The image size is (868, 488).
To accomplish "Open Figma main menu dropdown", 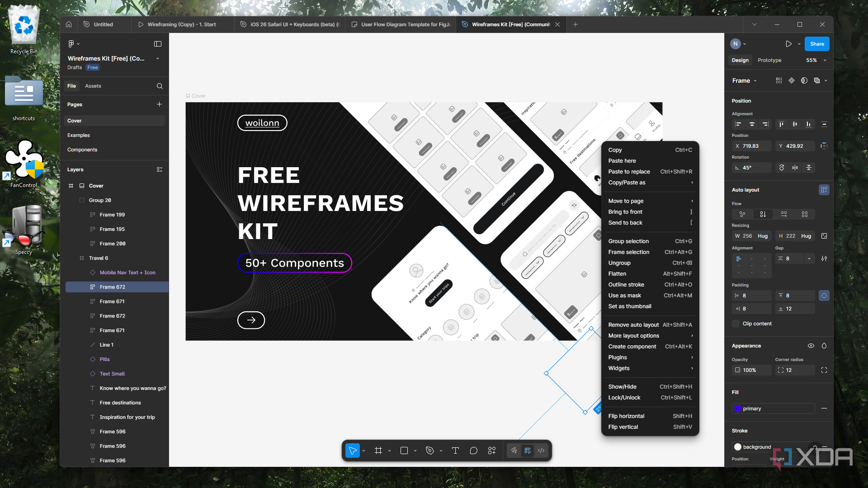I will point(74,44).
